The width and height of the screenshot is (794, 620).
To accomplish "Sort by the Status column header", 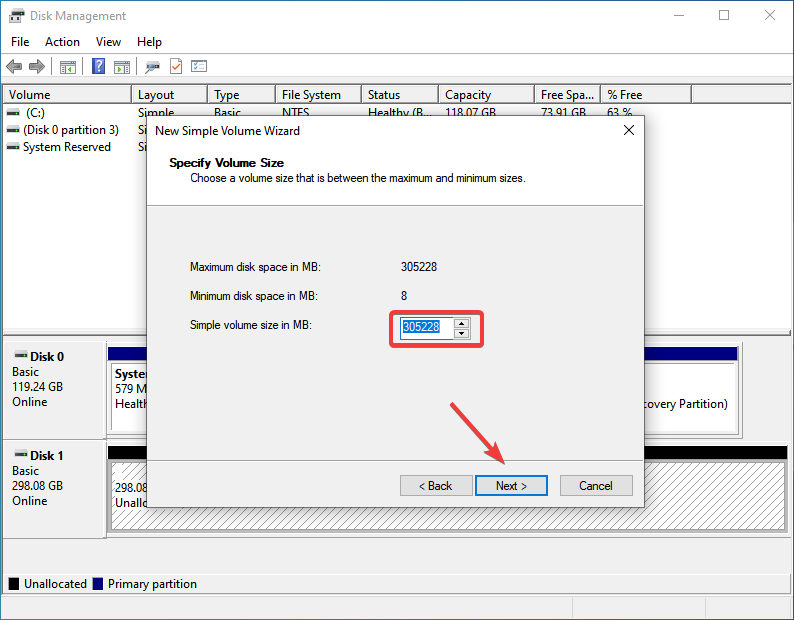I will pyautogui.click(x=400, y=95).
